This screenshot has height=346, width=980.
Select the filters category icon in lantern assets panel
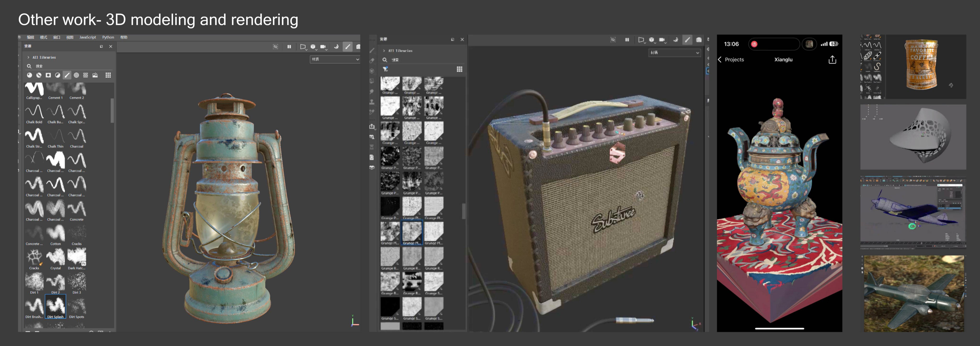(x=57, y=75)
